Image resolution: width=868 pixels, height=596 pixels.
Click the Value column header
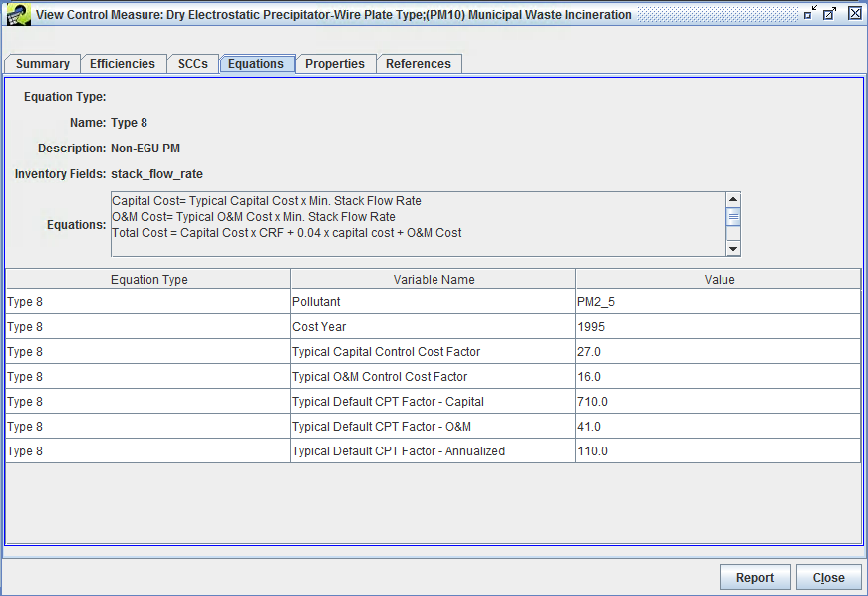click(719, 278)
